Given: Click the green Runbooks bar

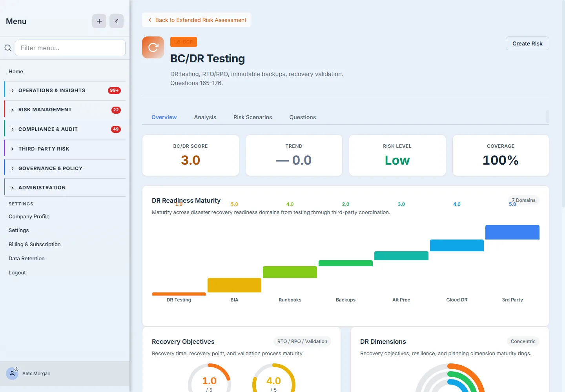Looking at the screenshot, I should point(290,272).
